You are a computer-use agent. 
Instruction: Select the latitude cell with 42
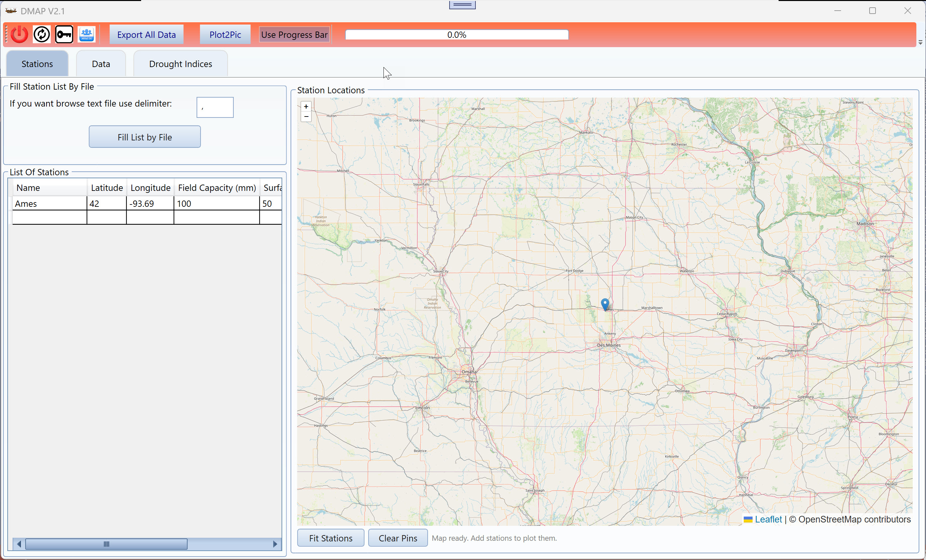pyautogui.click(x=107, y=204)
